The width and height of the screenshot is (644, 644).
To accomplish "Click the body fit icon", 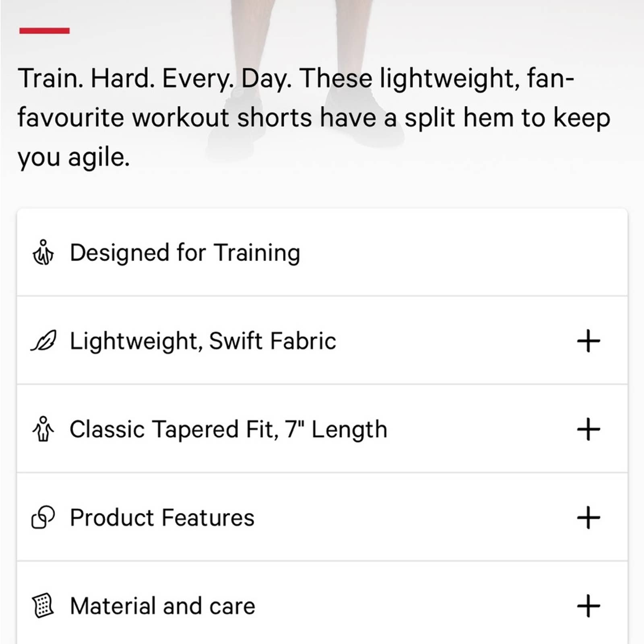I will tap(43, 429).
